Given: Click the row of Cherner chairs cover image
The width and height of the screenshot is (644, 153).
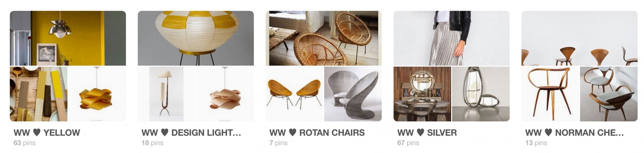Looking at the screenshot, I should pos(580,38).
